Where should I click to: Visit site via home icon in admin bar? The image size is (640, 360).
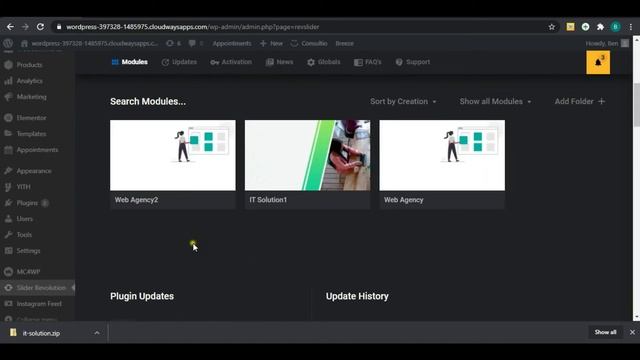point(24,43)
